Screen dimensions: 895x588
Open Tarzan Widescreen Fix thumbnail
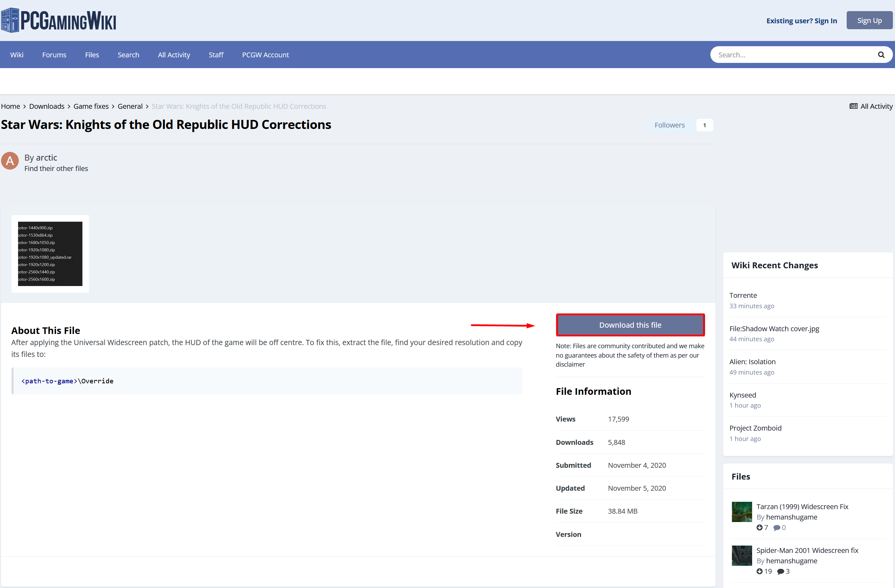click(741, 512)
